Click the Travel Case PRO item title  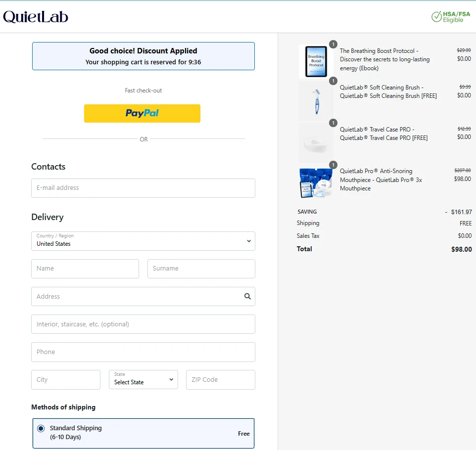coord(383,134)
